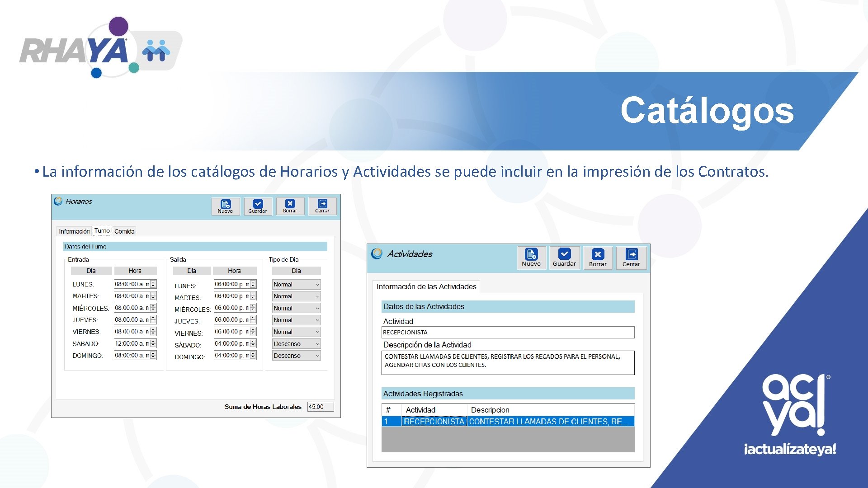This screenshot has width=868, height=488.
Task: Click Suma de Horas Laborales field
Action: click(321, 407)
